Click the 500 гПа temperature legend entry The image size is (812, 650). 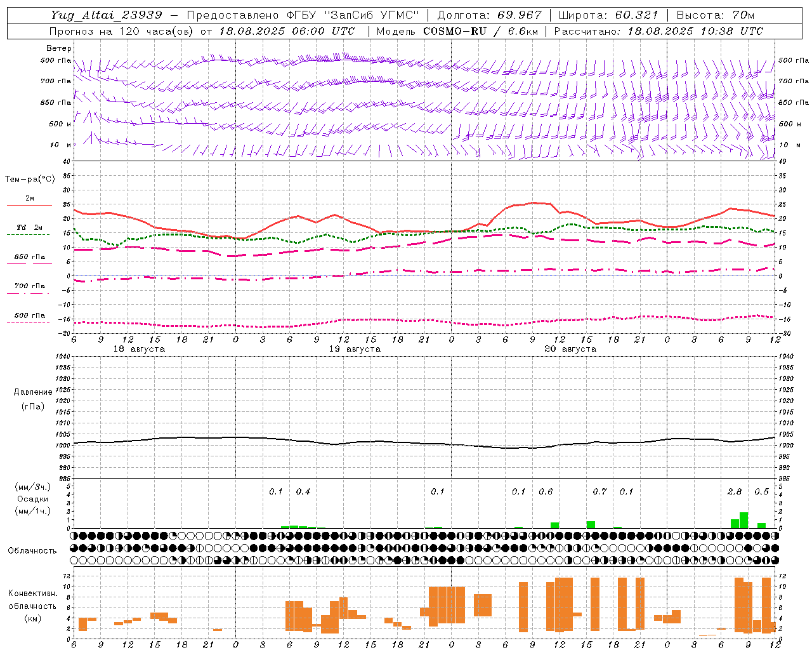pyautogui.click(x=29, y=315)
